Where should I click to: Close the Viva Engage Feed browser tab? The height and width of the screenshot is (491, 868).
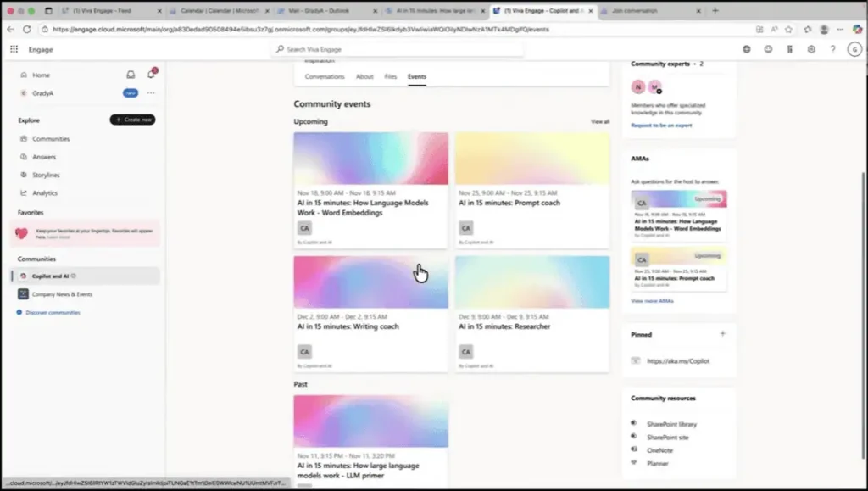(159, 10)
